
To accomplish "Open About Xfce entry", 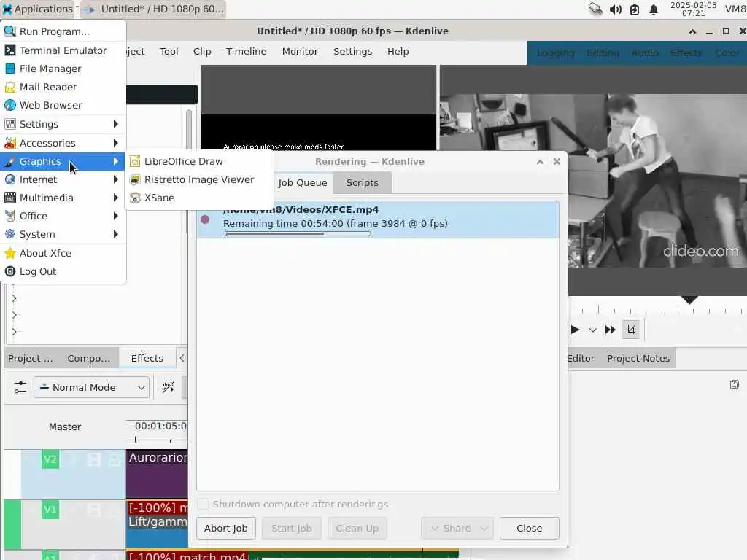I will click(63, 253).
